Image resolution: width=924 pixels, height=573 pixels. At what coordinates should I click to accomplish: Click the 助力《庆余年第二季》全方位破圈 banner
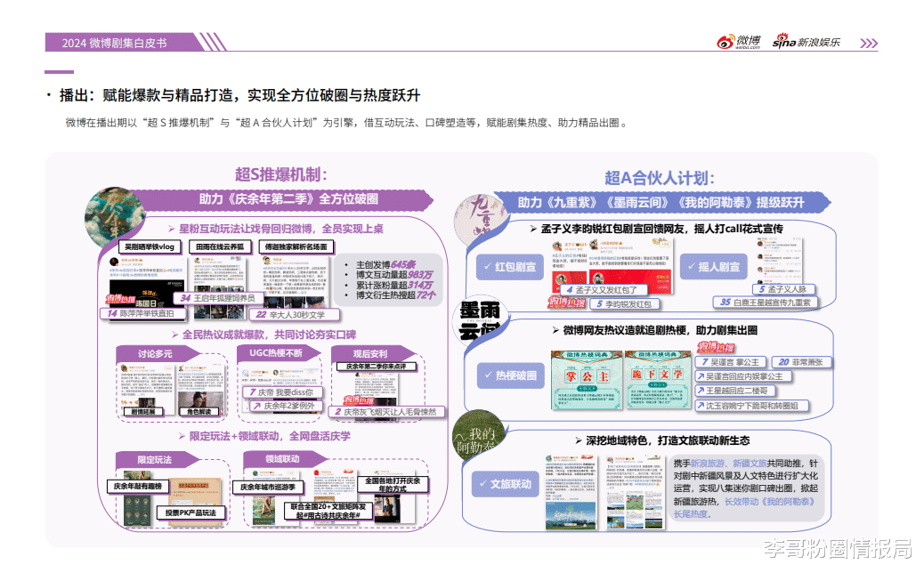(x=288, y=199)
